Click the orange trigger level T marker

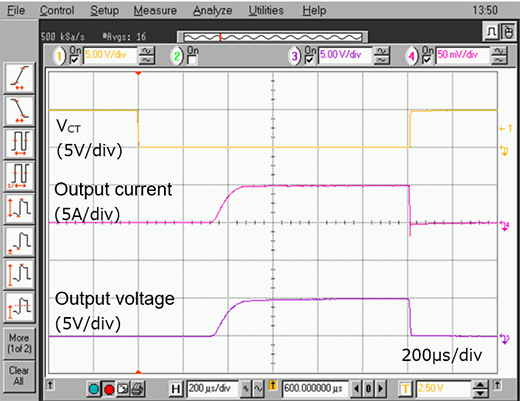pyautogui.click(x=506, y=128)
